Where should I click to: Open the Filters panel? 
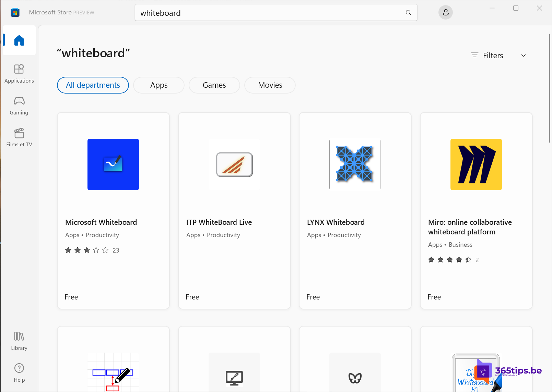click(487, 55)
